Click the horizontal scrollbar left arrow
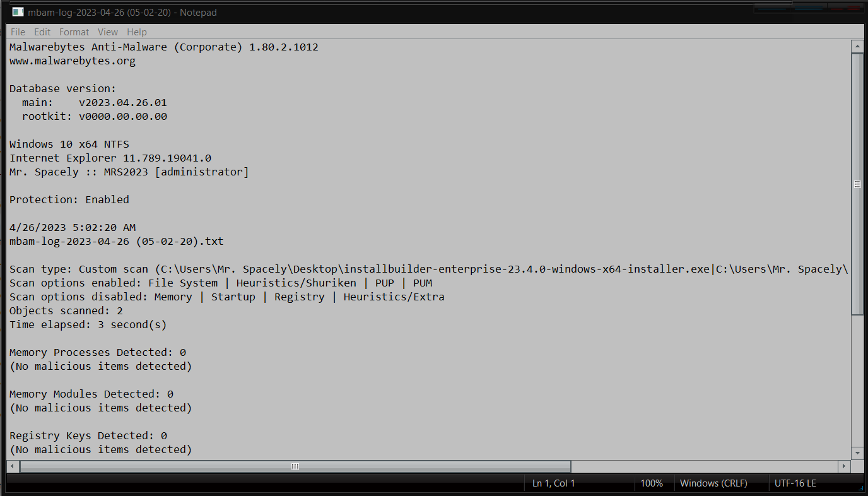Screen dimensions: 868x496 click(13, 466)
